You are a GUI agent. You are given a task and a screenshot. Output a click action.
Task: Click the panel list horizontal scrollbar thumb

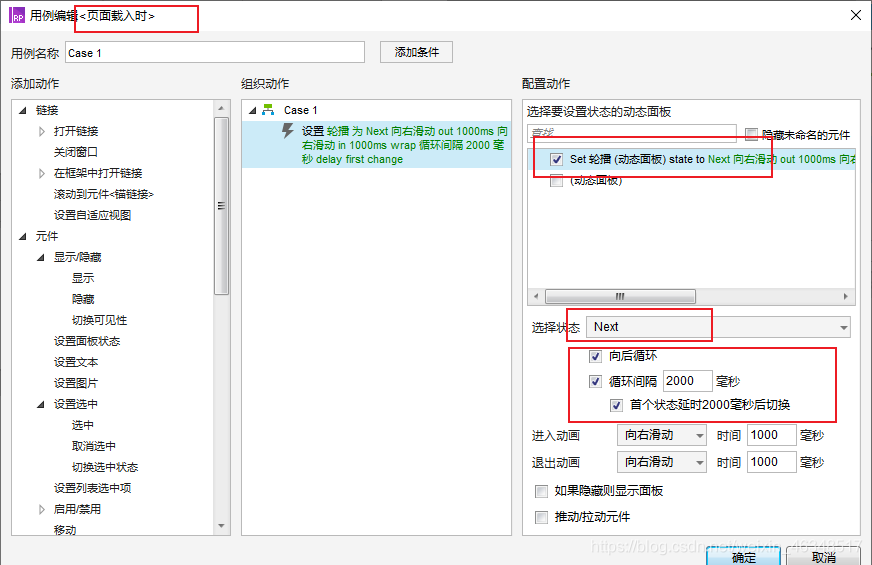click(620, 296)
